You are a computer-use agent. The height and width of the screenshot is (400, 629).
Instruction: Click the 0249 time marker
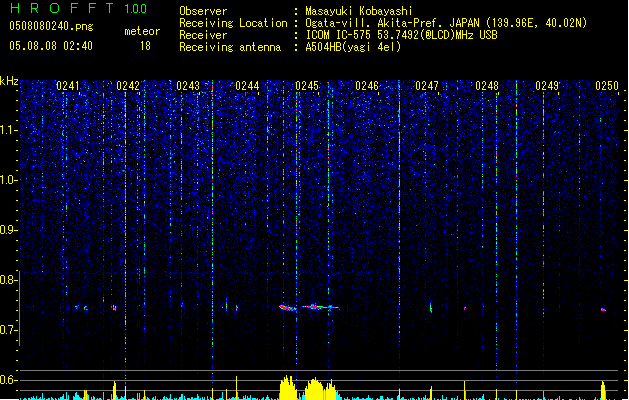[547, 86]
